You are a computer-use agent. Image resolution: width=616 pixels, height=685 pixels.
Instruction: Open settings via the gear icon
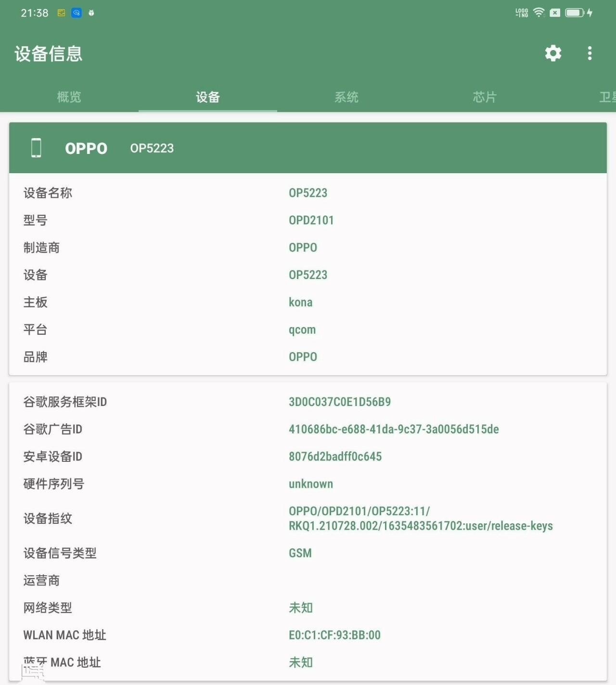coord(553,53)
